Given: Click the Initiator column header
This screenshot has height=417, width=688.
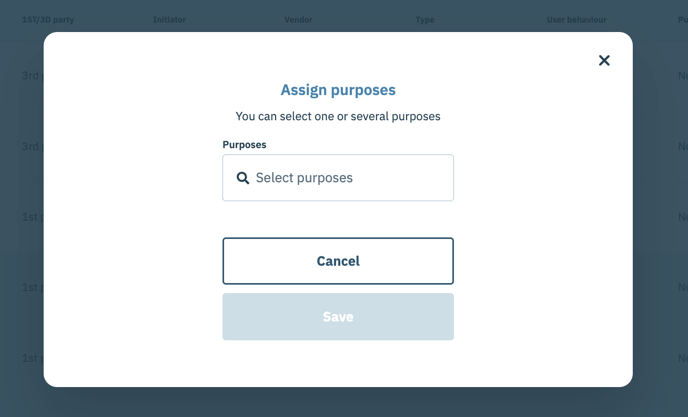Looking at the screenshot, I should [x=169, y=20].
